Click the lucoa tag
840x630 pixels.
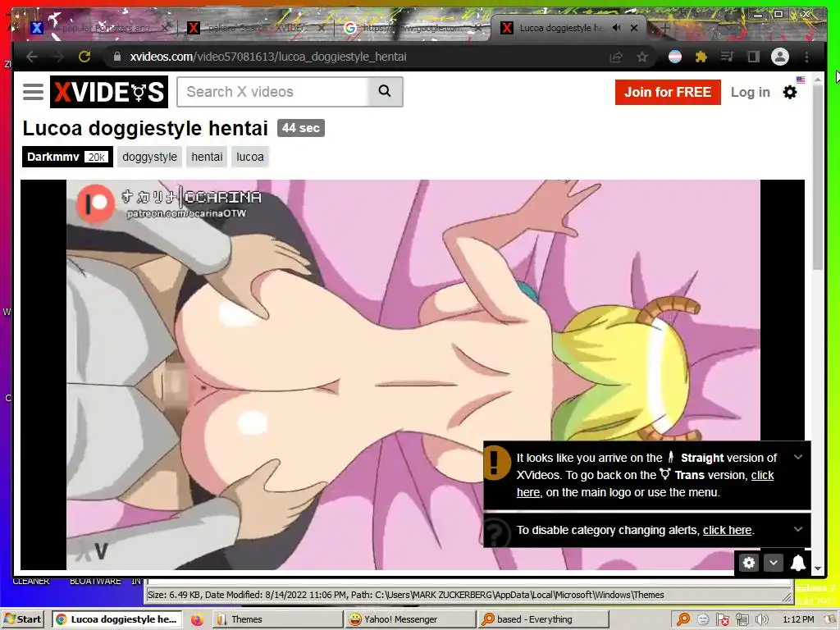[x=250, y=157]
